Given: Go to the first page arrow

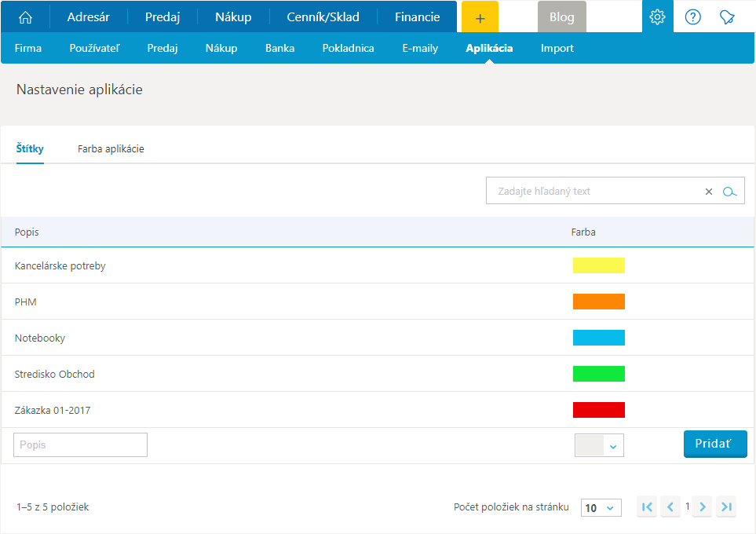Looking at the screenshot, I should pos(647,507).
